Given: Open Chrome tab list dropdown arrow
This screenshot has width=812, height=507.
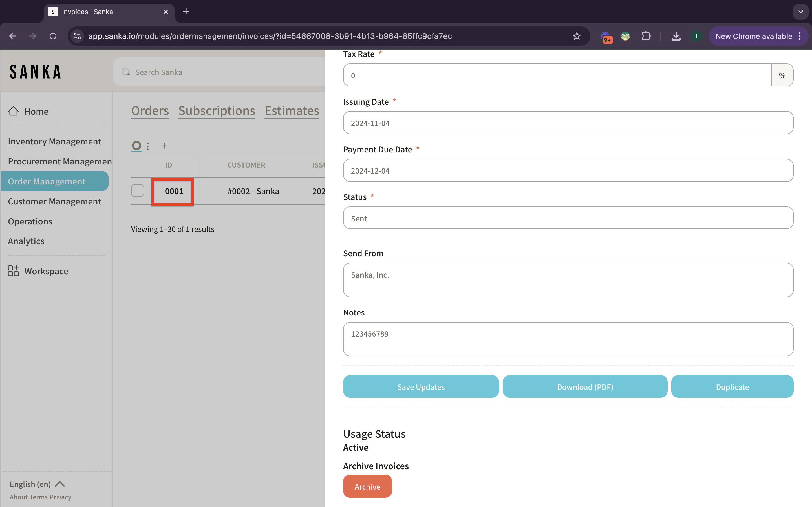Looking at the screenshot, I should pyautogui.click(x=801, y=12).
